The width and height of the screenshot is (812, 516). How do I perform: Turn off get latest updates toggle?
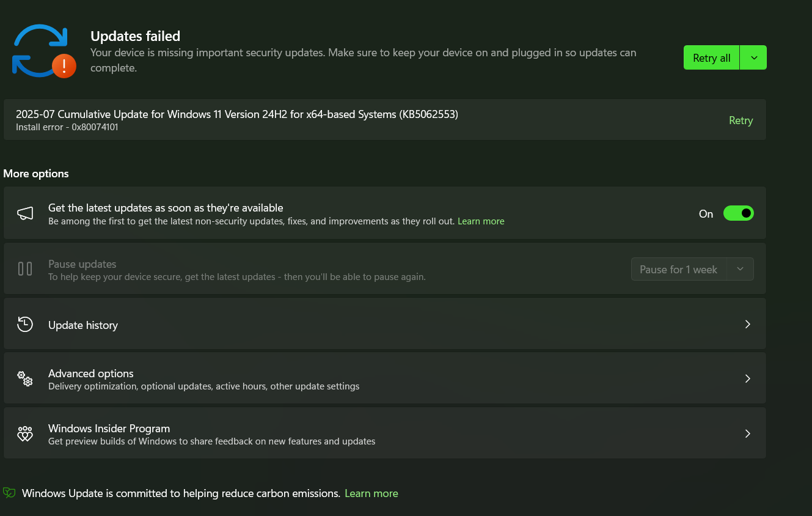pyautogui.click(x=738, y=213)
